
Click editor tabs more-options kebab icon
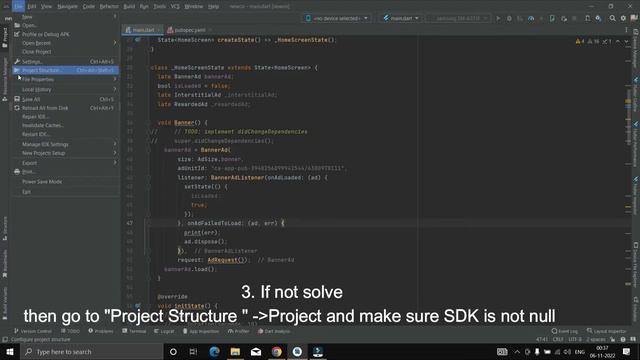click(x=626, y=30)
